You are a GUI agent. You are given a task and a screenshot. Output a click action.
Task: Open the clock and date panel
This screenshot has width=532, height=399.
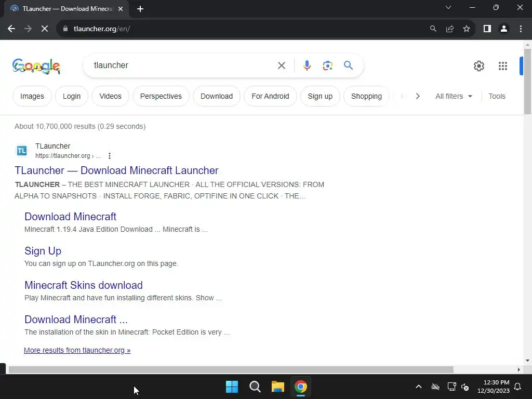pos(494,387)
